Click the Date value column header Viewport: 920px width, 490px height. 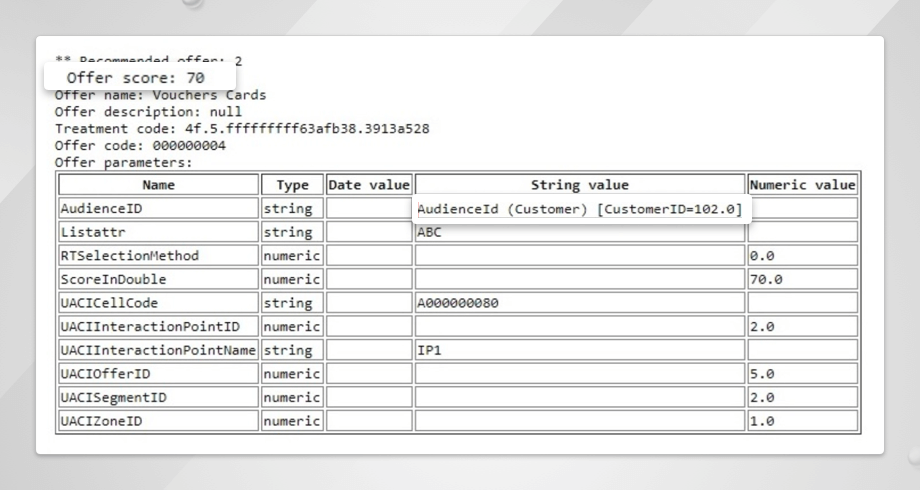coord(369,185)
